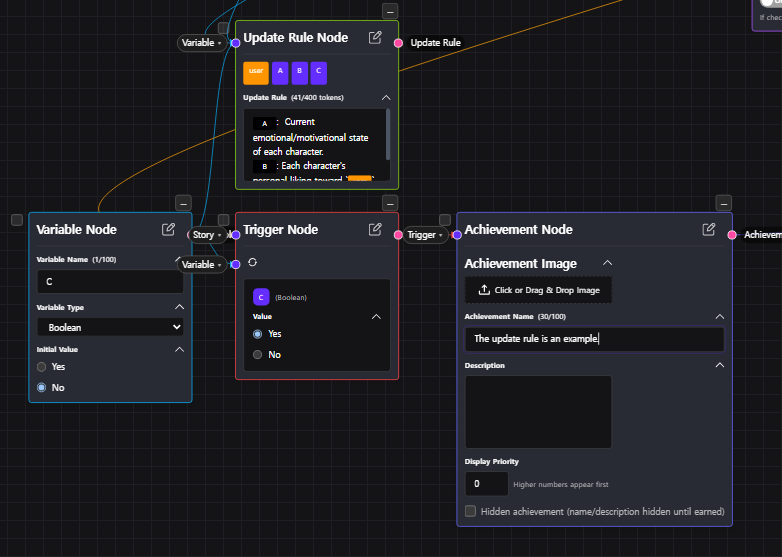Image resolution: width=782 pixels, height=557 pixels.
Task: Click the Variable Name input field
Action: point(110,282)
